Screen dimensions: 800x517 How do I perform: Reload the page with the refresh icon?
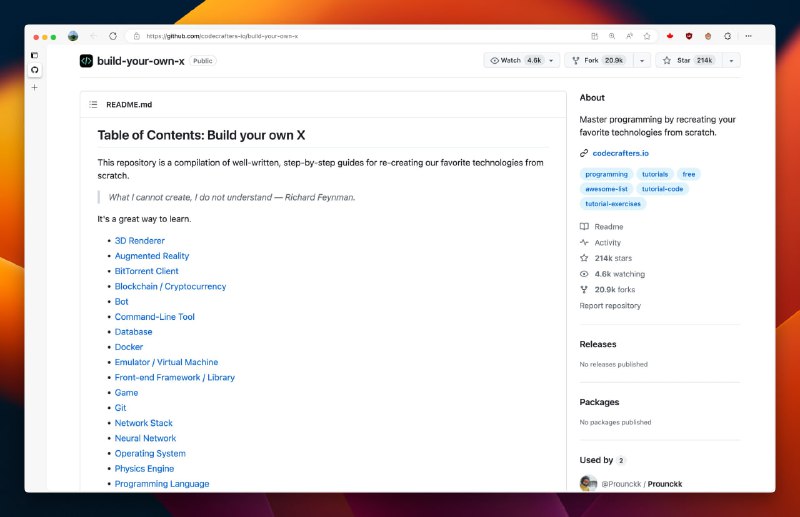coord(113,36)
